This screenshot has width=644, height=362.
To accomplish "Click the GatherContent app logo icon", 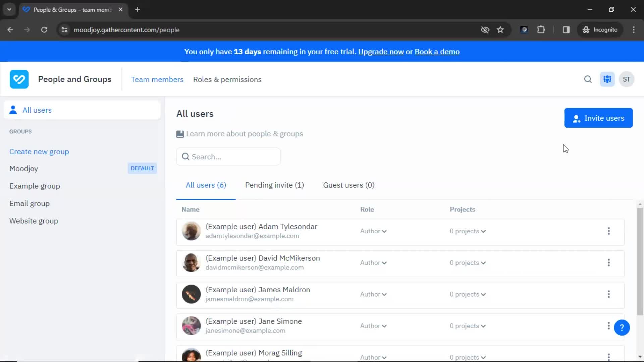I will click(x=19, y=79).
